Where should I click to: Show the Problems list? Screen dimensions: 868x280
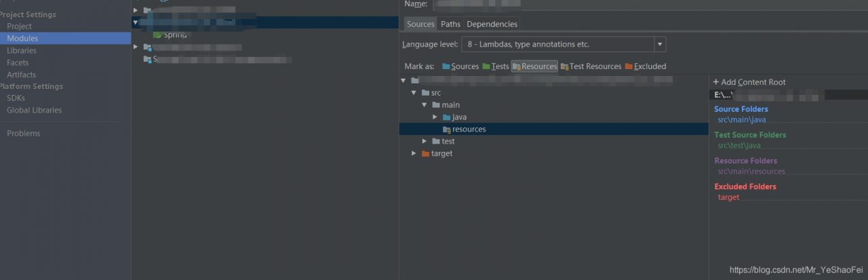click(23, 134)
